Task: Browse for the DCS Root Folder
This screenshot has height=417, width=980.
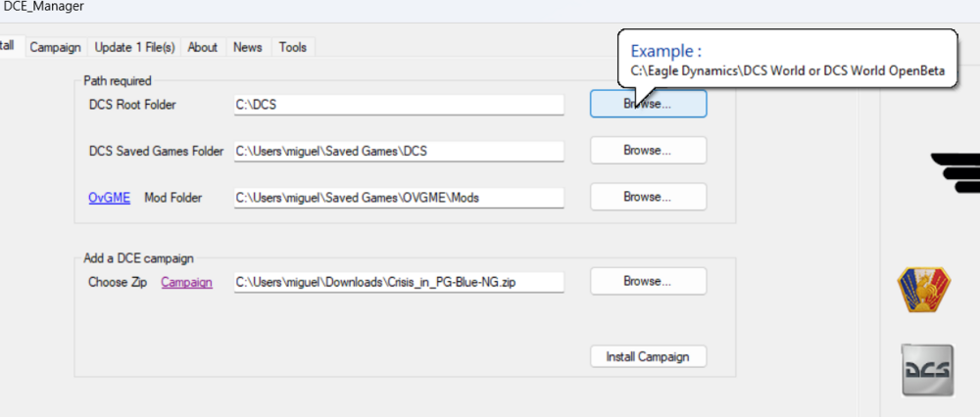Action: [x=648, y=104]
